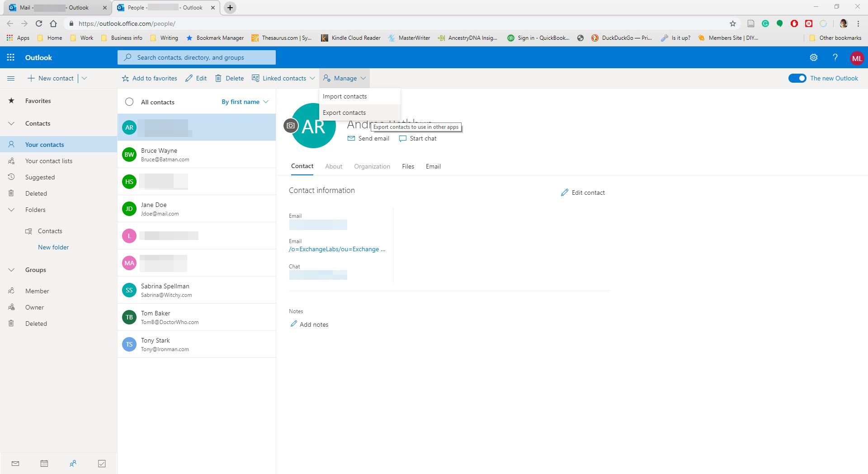This screenshot has width=868, height=474.
Task: Switch to the Email tab
Action: 433,166
